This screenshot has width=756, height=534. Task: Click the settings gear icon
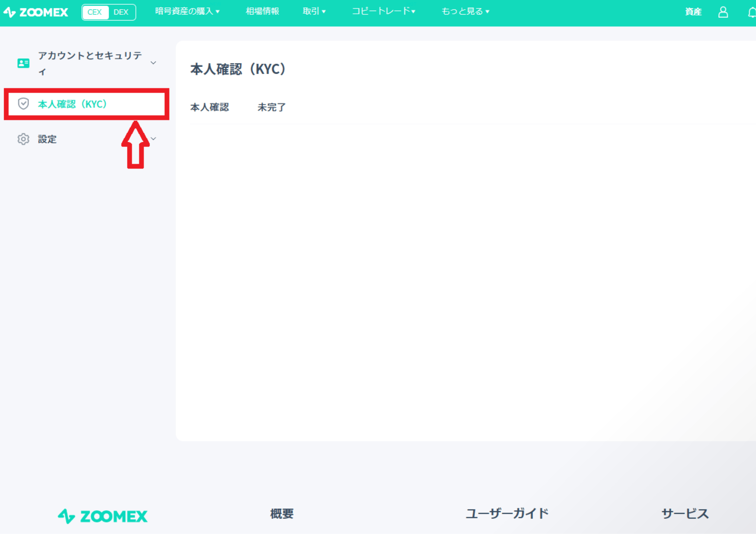(x=23, y=139)
